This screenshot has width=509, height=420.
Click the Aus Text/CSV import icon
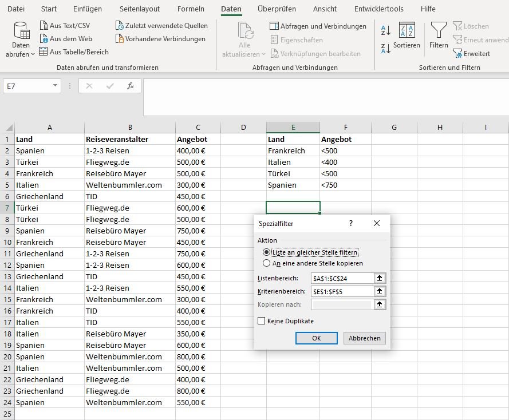tap(44, 26)
